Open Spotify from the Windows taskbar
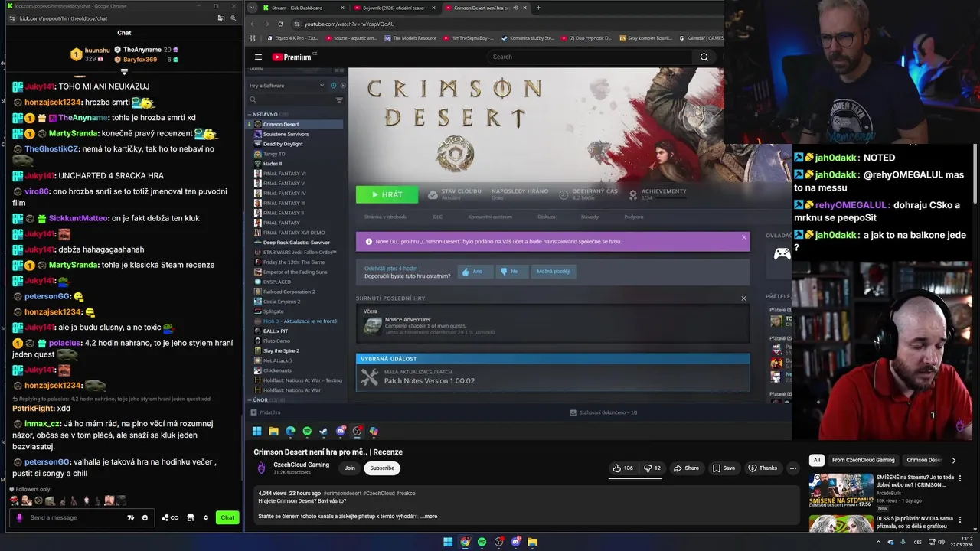This screenshot has height=551, width=980. click(482, 542)
